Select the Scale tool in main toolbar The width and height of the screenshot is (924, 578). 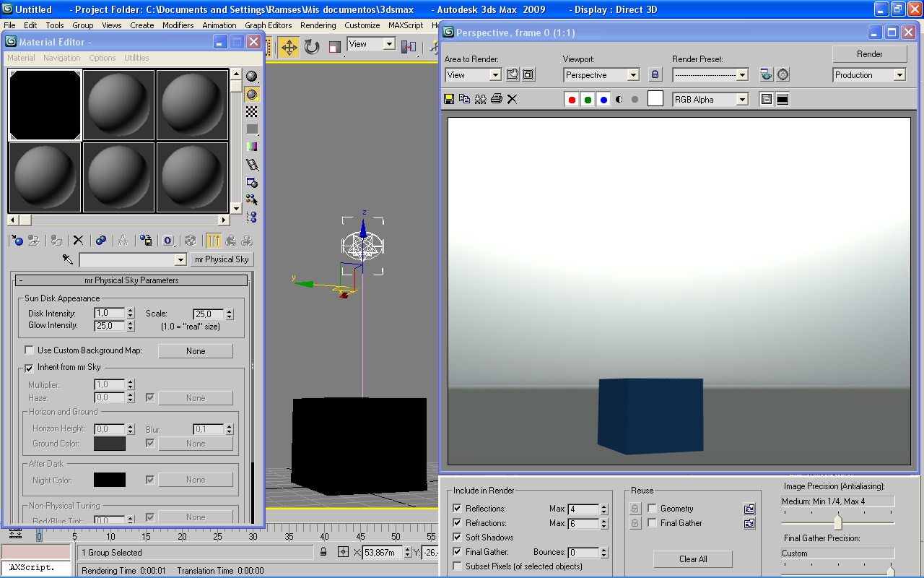pos(334,47)
